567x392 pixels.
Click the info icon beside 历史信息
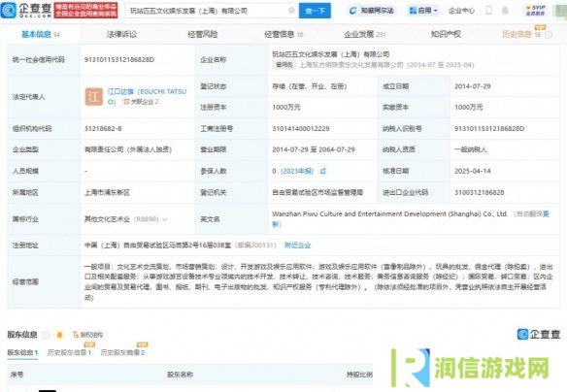(549, 35)
